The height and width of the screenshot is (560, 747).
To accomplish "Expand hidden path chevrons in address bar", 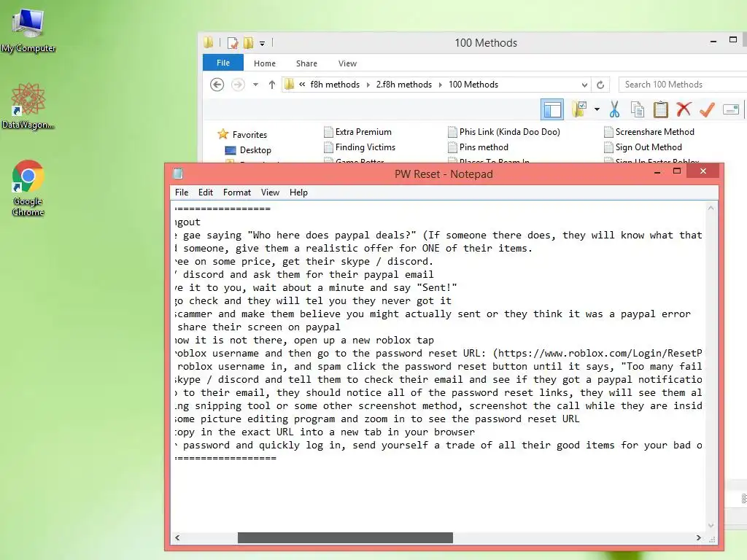I will 302,85.
